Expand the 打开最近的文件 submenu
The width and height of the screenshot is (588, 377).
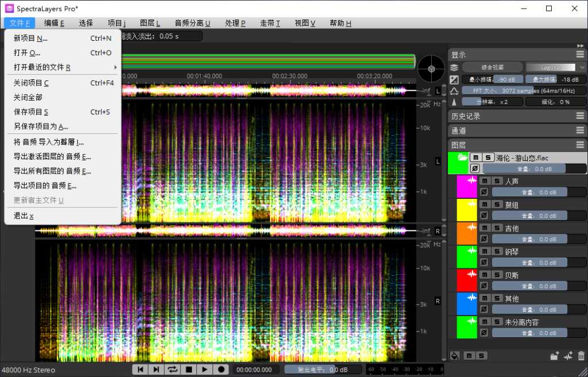pos(63,68)
